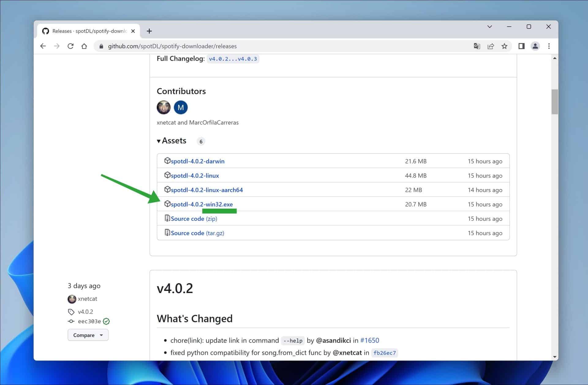Click the Google Translate icon in address bar

477,46
